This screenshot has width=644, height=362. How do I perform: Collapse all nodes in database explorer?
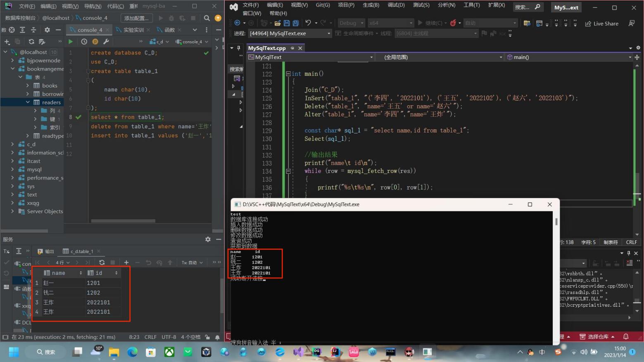coord(33,30)
